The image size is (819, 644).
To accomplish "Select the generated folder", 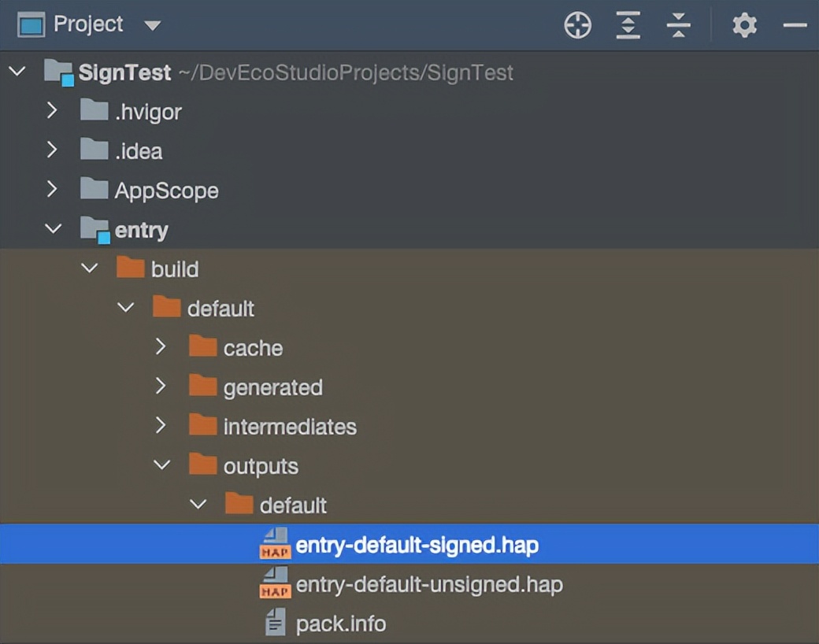I will 272,387.
